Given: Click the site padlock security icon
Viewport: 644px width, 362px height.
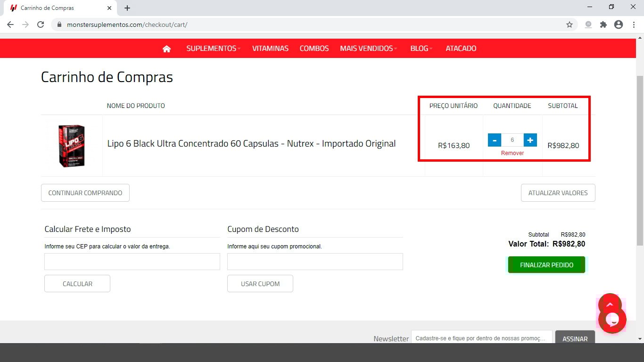Looking at the screenshot, I should [x=59, y=25].
